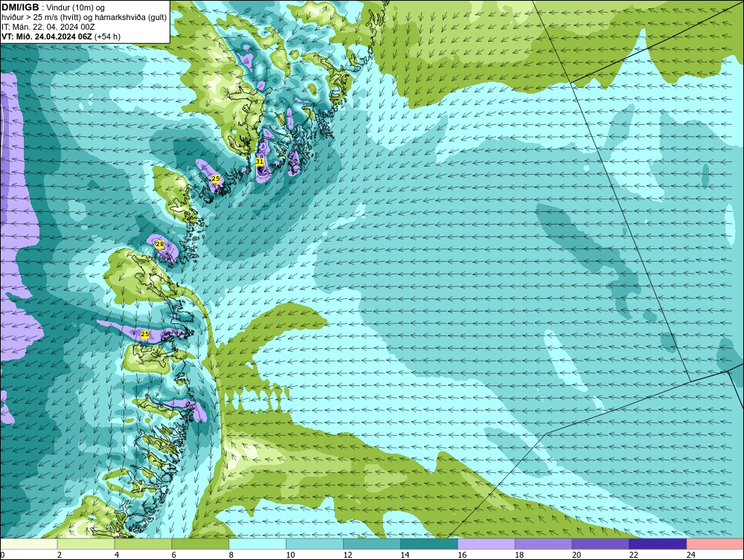
Task: Click the 'VT: Mið. 24.04.2024 06Z' line
Action: [x=61, y=36]
